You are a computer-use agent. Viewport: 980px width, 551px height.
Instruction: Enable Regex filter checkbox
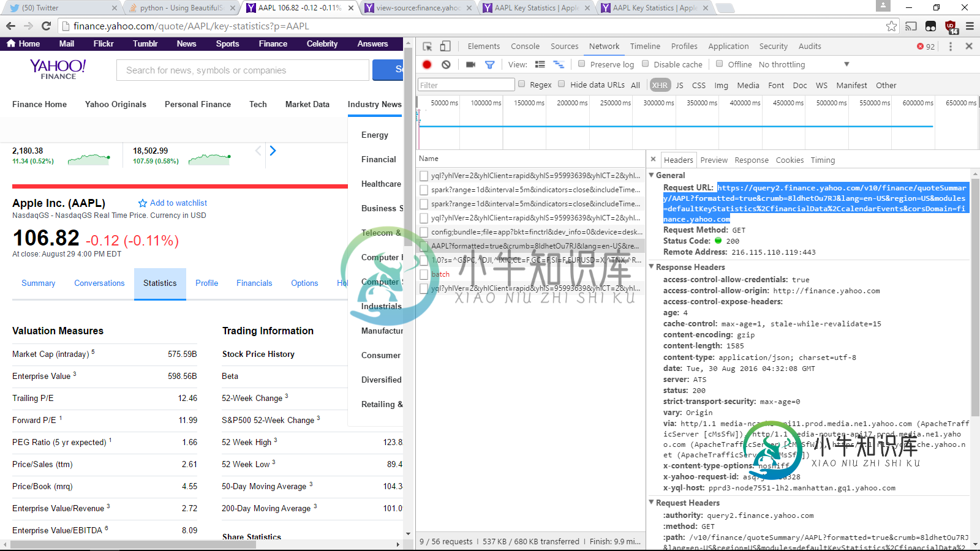[521, 84]
